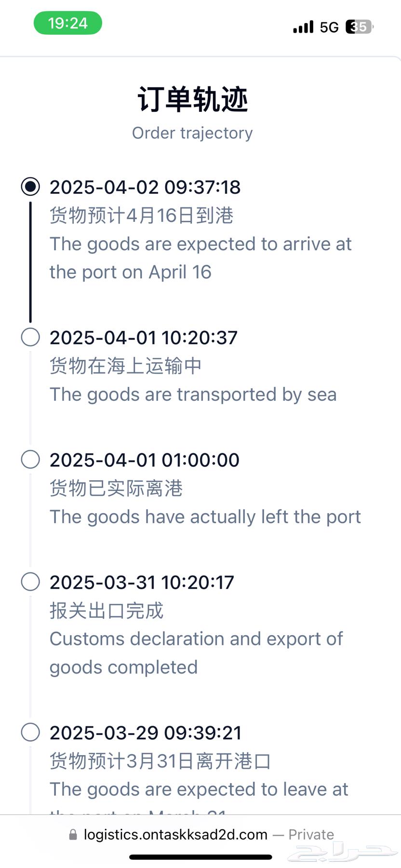The height and width of the screenshot is (868, 401).
Task: Select the marker for 2025-04-01 10:20:37 entry
Action: click(x=30, y=337)
